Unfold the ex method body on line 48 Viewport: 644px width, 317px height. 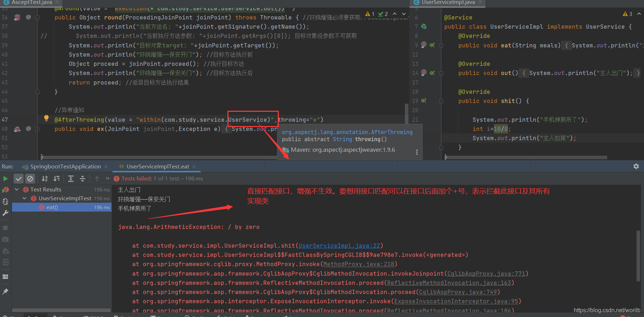37,129
